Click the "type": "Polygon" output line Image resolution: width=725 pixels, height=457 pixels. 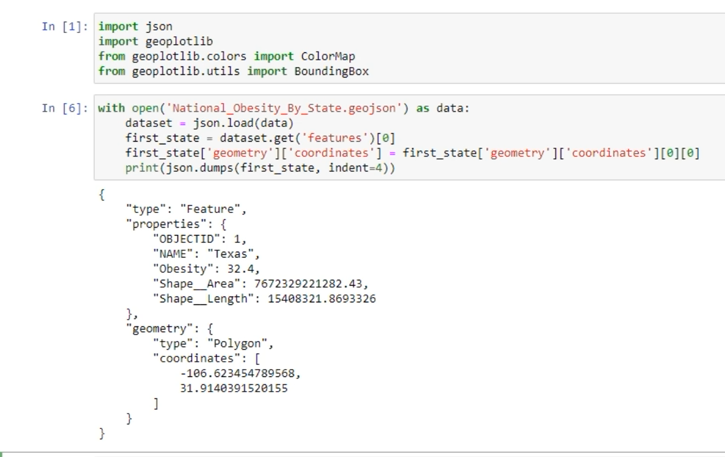pyautogui.click(x=213, y=343)
